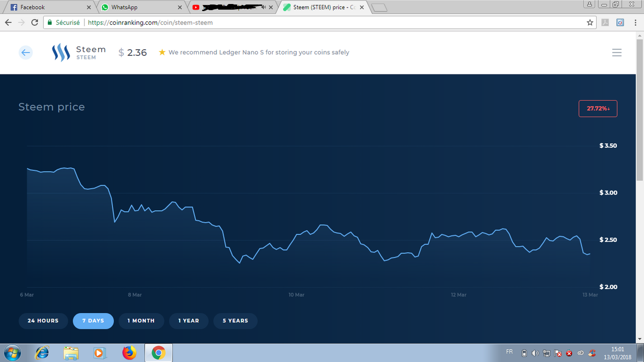Click the browser forward arrow
Screen dimensions: 644x362
click(21, 22)
